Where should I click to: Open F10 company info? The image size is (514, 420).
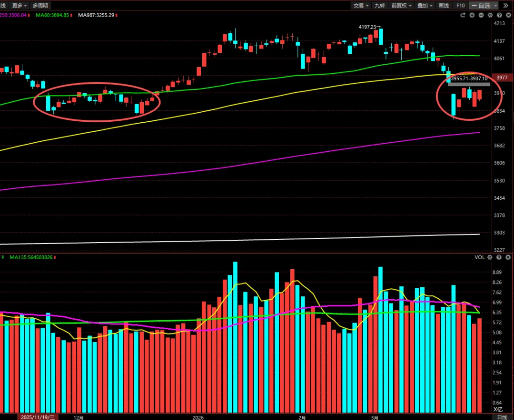click(x=461, y=6)
